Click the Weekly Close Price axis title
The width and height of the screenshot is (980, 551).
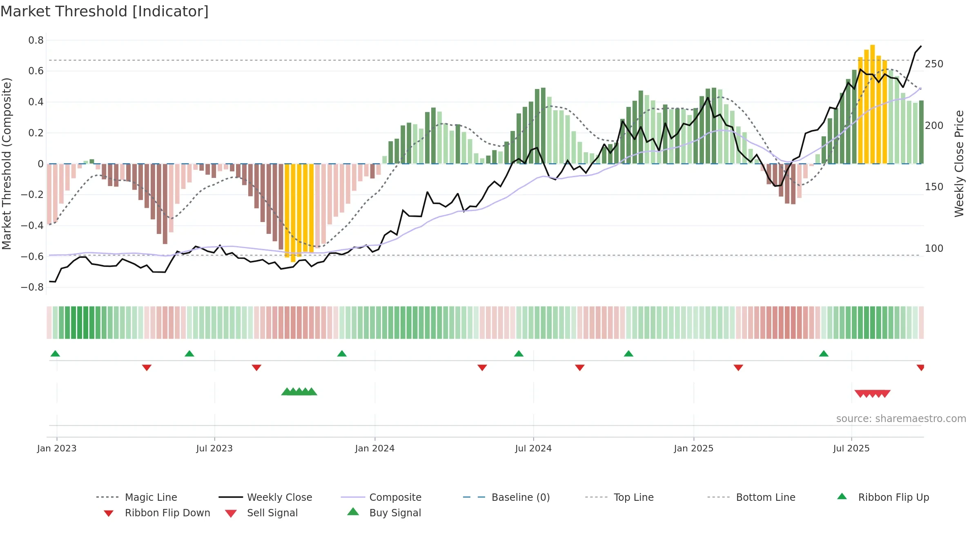[x=959, y=163]
